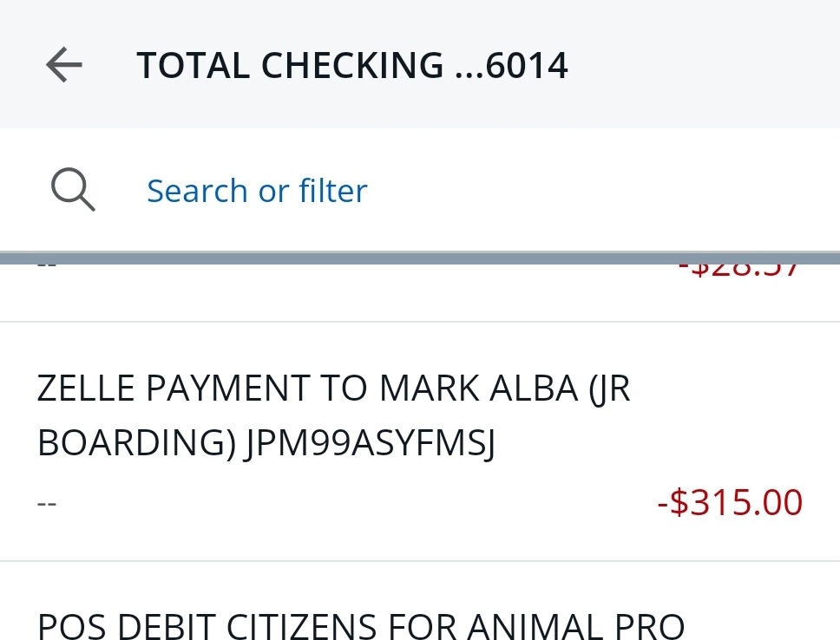Open the POS DEBIT Citizens transaction
The width and height of the screenshot is (840, 640).
tap(361, 624)
